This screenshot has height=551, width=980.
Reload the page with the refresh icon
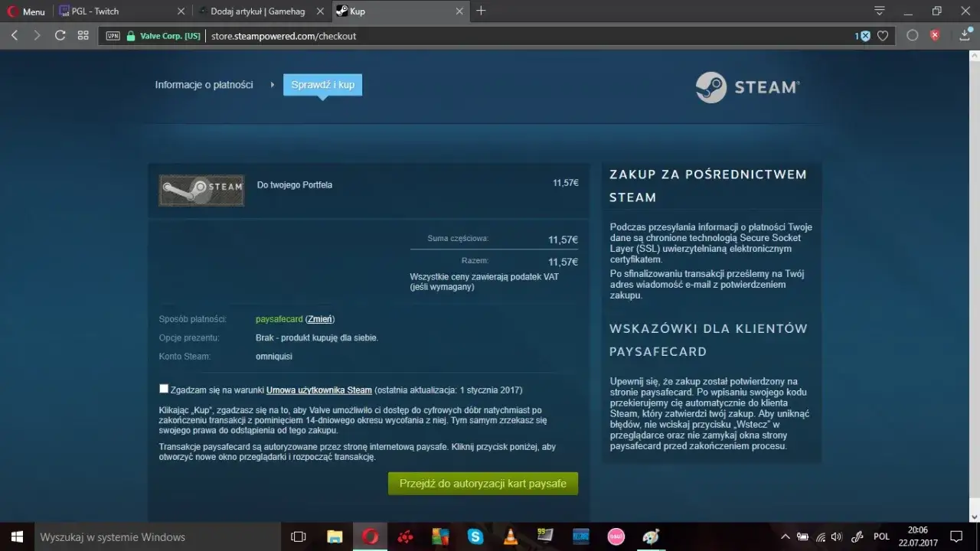tap(60, 35)
